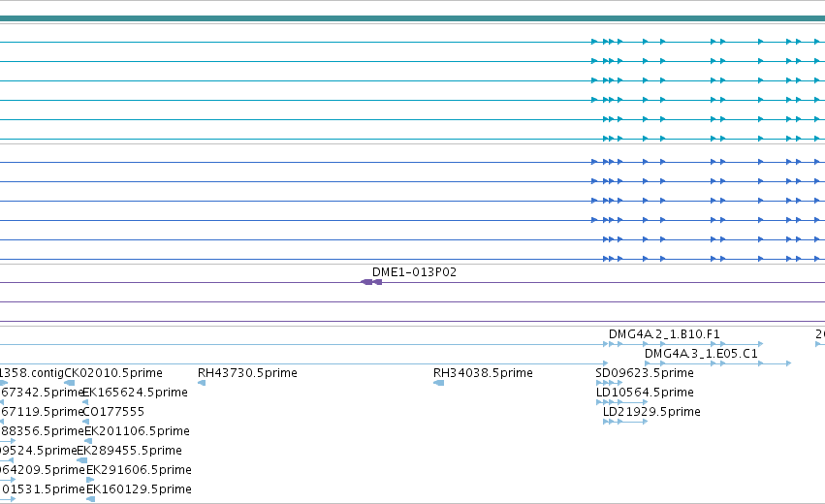Select the arrow glyph under EK289455.5prime
Screen dimensions: 825x504
coord(82,460)
